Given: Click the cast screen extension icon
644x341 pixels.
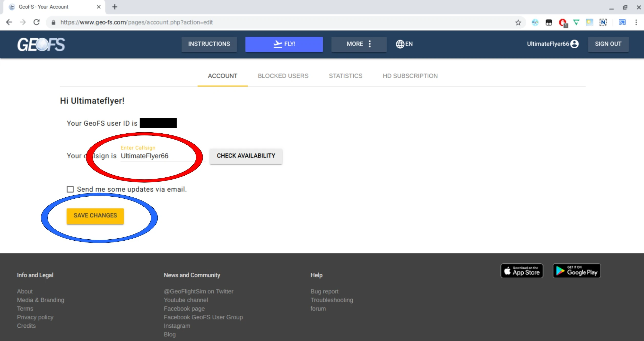Looking at the screenshot, I should coord(622,23).
